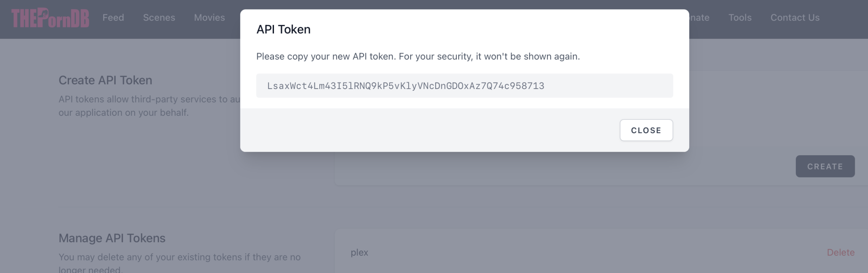Screen dimensions: 868x273
Task: Open the Movies section
Action: [209, 18]
